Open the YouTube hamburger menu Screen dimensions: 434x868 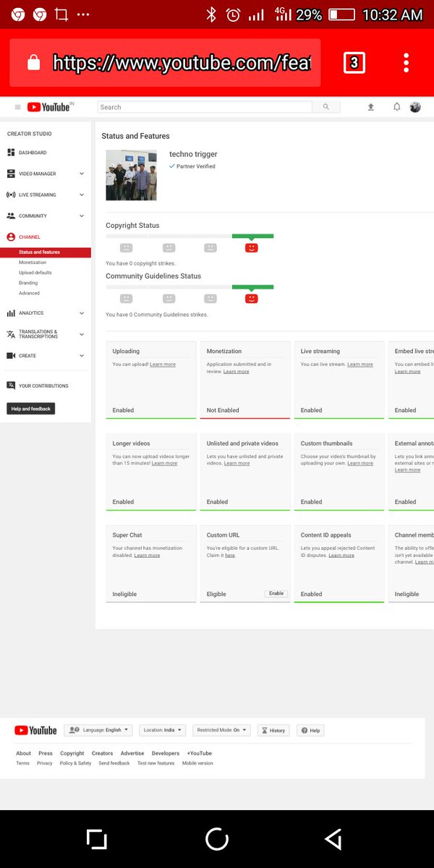pyautogui.click(x=18, y=107)
